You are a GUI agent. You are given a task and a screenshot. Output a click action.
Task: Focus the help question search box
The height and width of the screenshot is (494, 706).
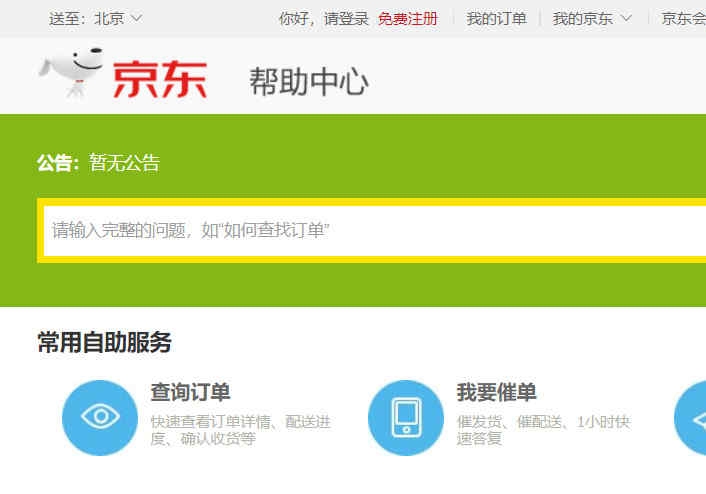click(x=370, y=230)
